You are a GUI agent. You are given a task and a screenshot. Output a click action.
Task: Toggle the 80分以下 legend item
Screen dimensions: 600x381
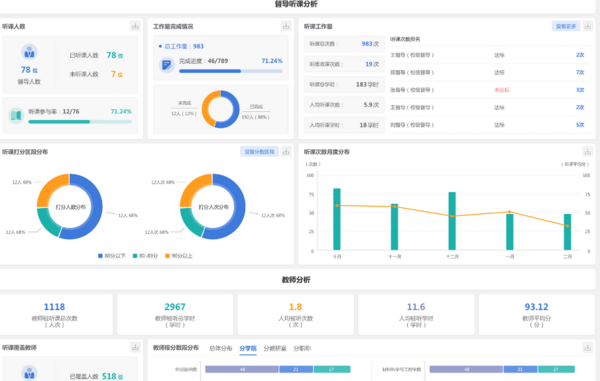pyautogui.click(x=112, y=256)
